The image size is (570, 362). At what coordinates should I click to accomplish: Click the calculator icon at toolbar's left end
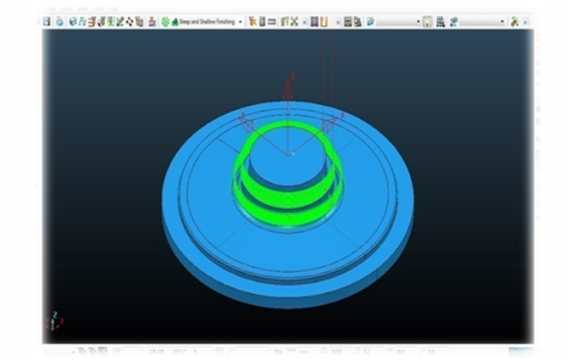[x=47, y=22]
